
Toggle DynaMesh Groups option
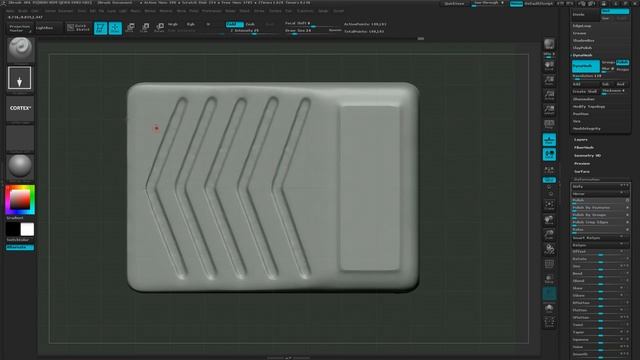[608, 62]
